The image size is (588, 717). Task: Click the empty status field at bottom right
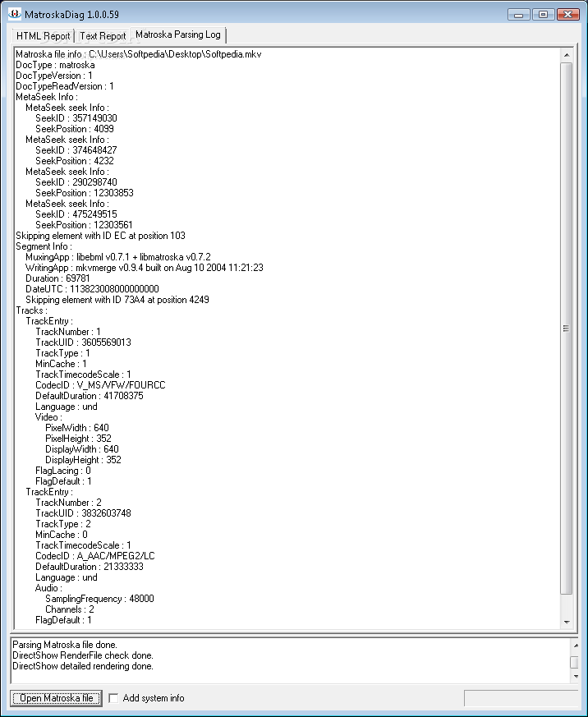pyautogui.click(x=521, y=698)
